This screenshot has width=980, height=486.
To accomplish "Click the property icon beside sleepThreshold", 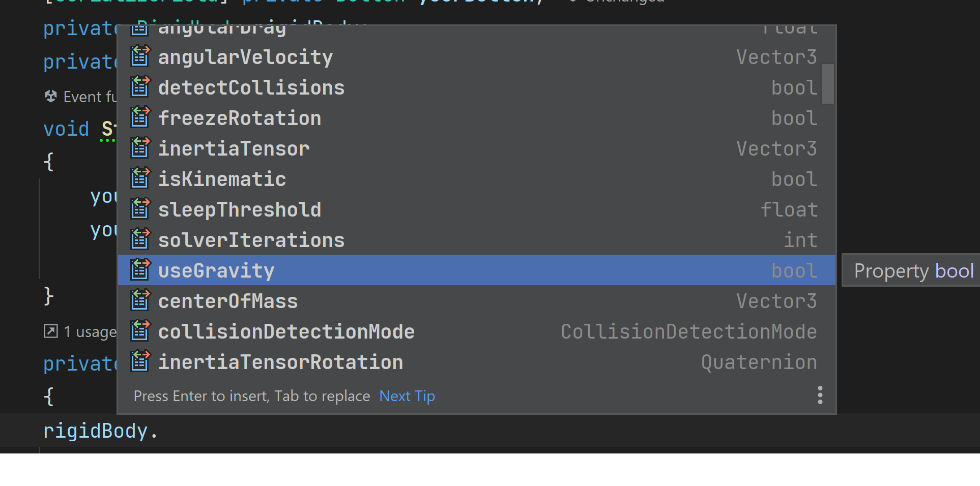I will (140, 209).
